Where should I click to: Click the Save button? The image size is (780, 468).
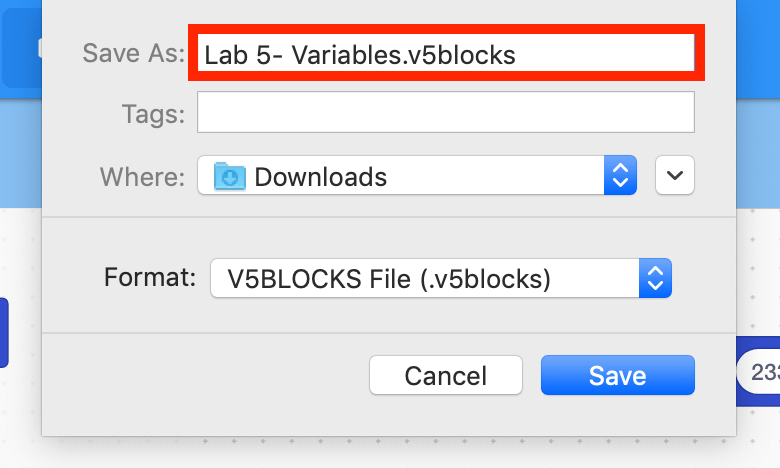(x=618, y=375)
